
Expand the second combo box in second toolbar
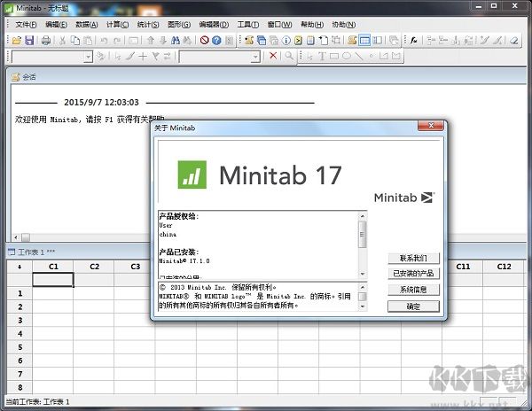tap(256, 57)
